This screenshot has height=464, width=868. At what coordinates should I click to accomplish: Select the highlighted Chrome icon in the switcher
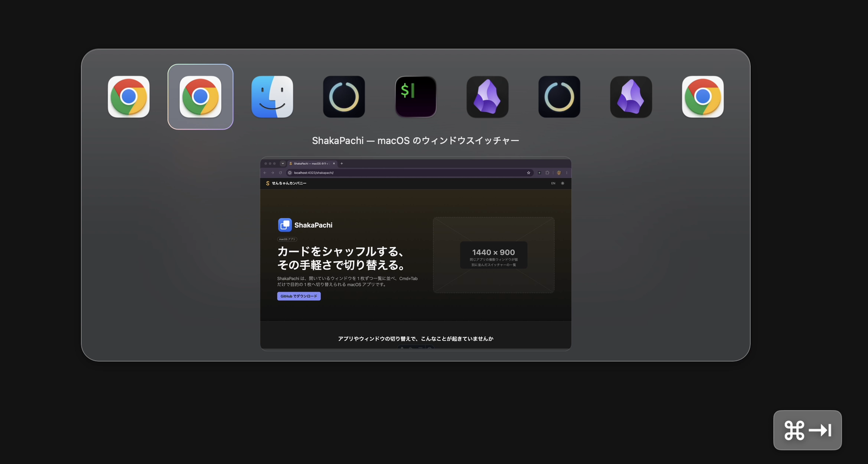click(x=200, y=97)
